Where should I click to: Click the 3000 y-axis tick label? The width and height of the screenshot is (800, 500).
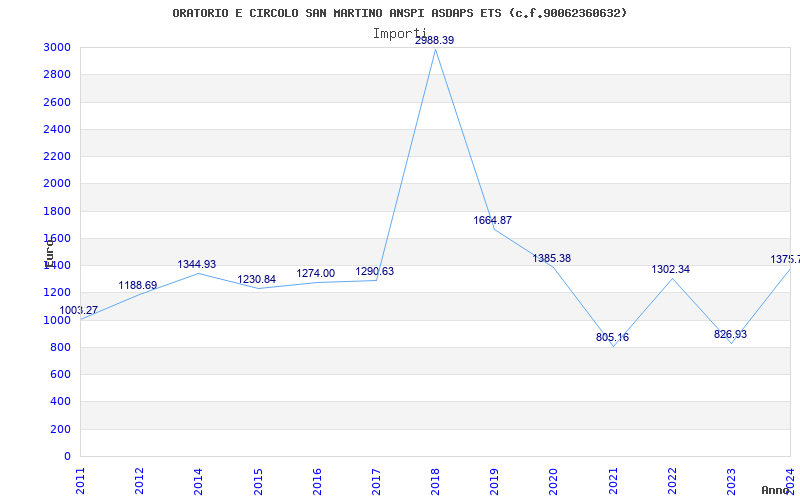(x=57, y=47)
